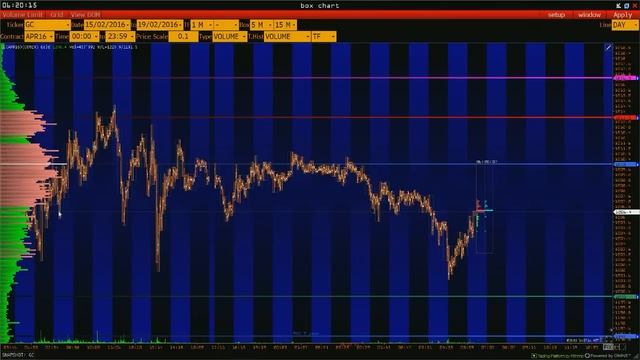Open the Box 5 M dropdown
The image size is (640, 360).
[261, 25]
